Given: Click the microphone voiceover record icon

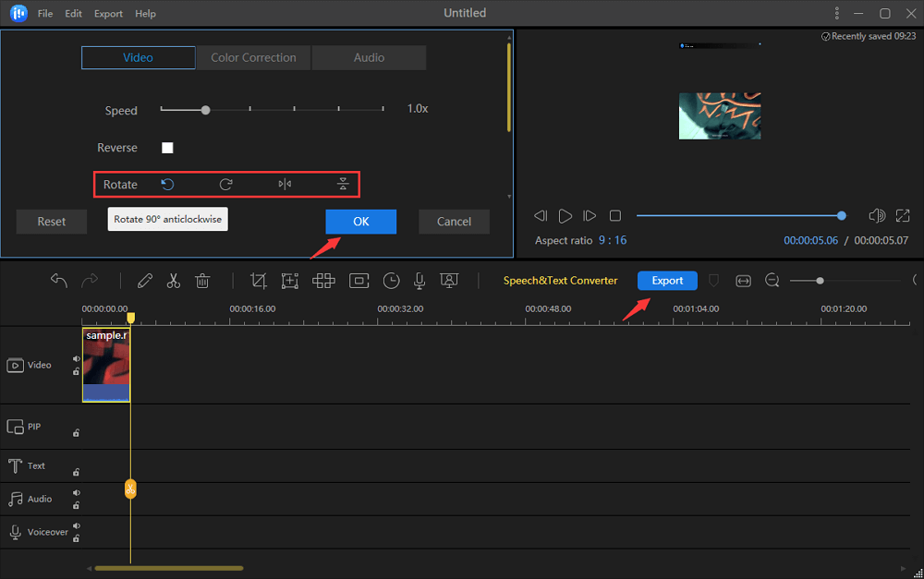Looking at the screenshot, I should coord(419,281).
